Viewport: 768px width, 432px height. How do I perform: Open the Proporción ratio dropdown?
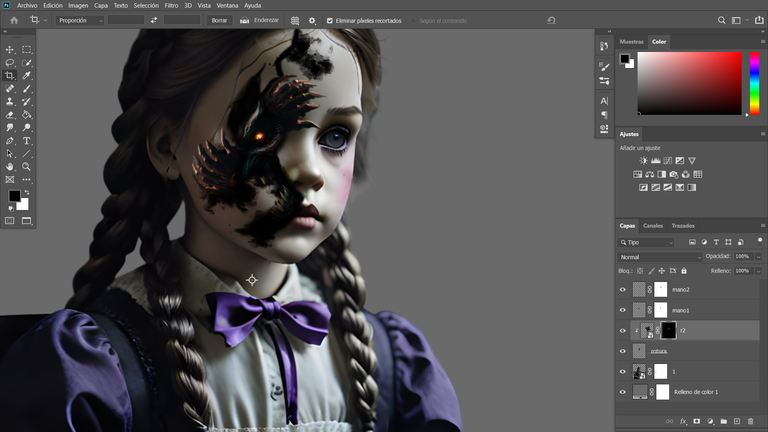(x=80, y=21)
